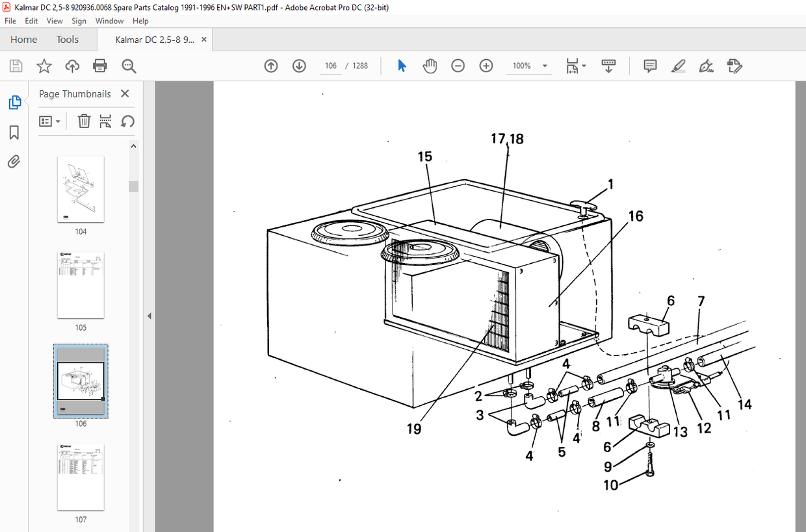Screen dimensions: 806x532
Task: Open the search magnifier tool
Action: tap(129, 66)
